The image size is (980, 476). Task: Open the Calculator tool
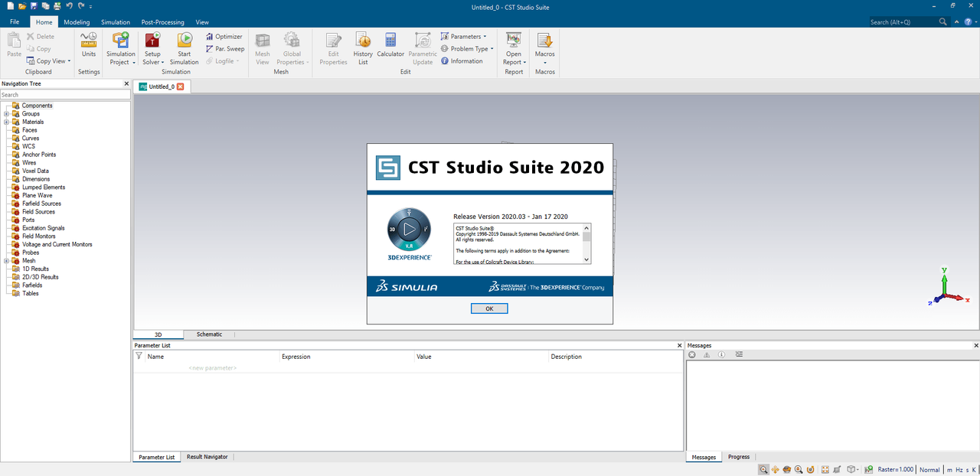click(x=390, y=45)
